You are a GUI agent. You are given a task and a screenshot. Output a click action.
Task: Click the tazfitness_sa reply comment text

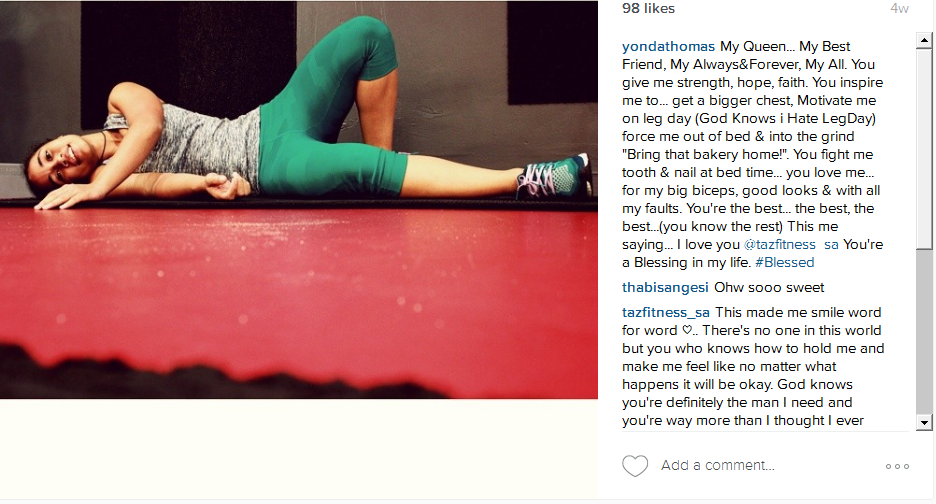[753, 367]
